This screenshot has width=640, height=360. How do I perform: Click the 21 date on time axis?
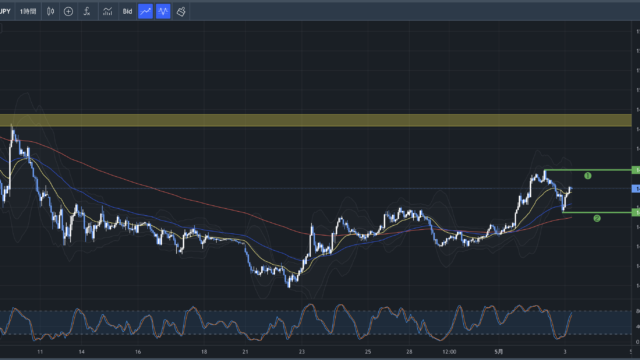click(x=245, y=352)
